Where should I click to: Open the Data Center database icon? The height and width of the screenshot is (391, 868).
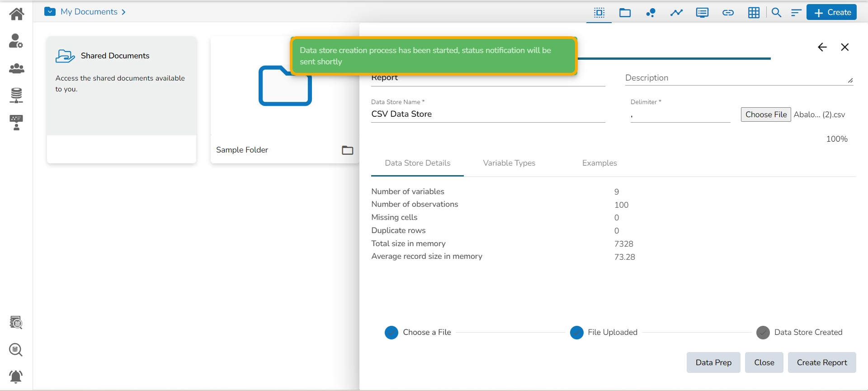point(16,95)
